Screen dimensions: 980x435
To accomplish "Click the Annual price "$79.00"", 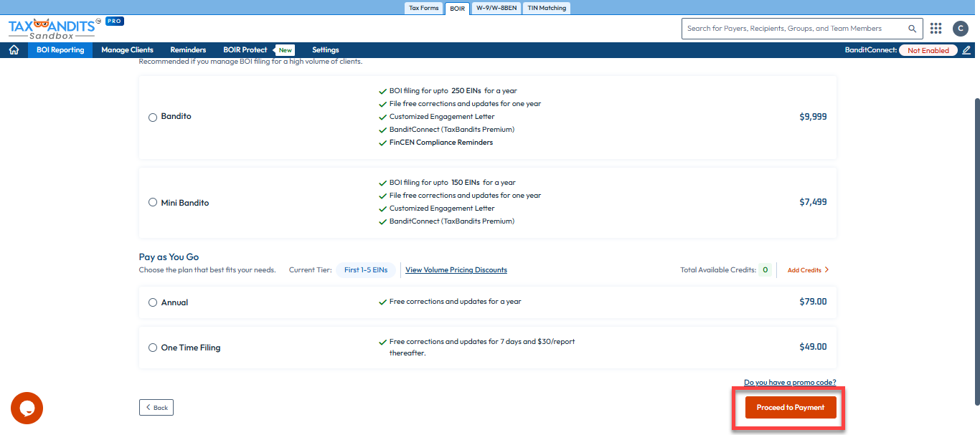I will click(x=813, y=302).
